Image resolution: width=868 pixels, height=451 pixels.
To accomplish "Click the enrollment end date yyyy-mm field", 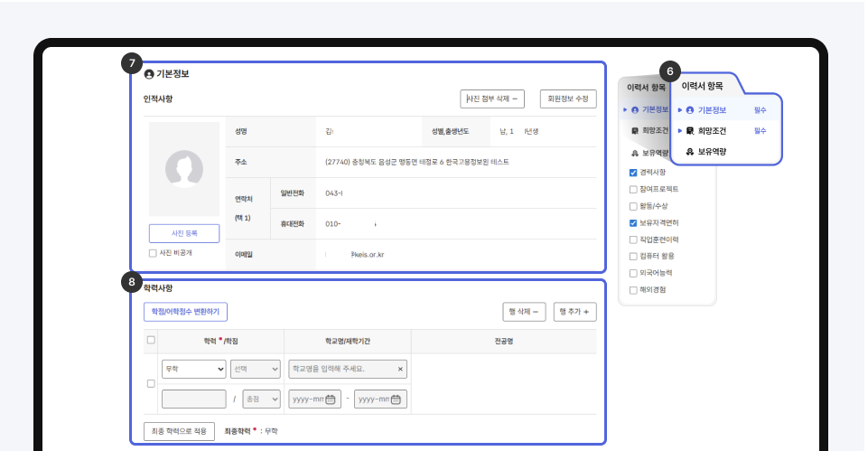I will click(x=380, y=399).
